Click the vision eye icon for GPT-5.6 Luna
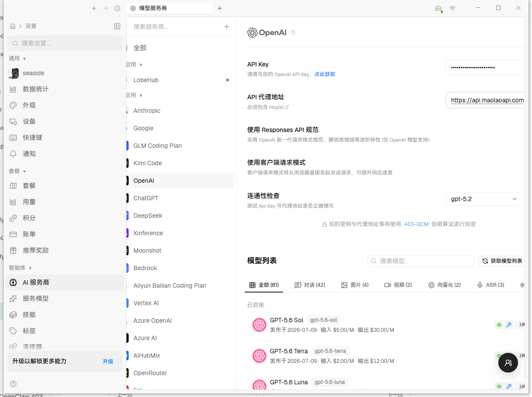 click(x=499, y=386)
